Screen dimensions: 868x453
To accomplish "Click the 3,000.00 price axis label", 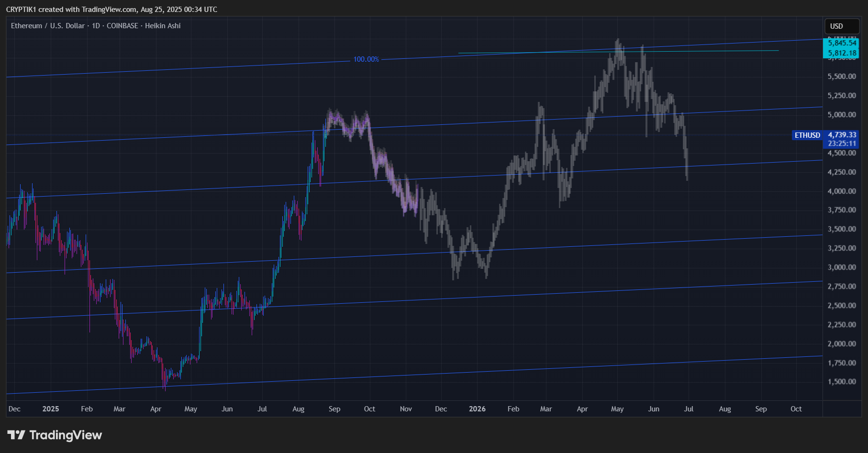I will [842, 267].
